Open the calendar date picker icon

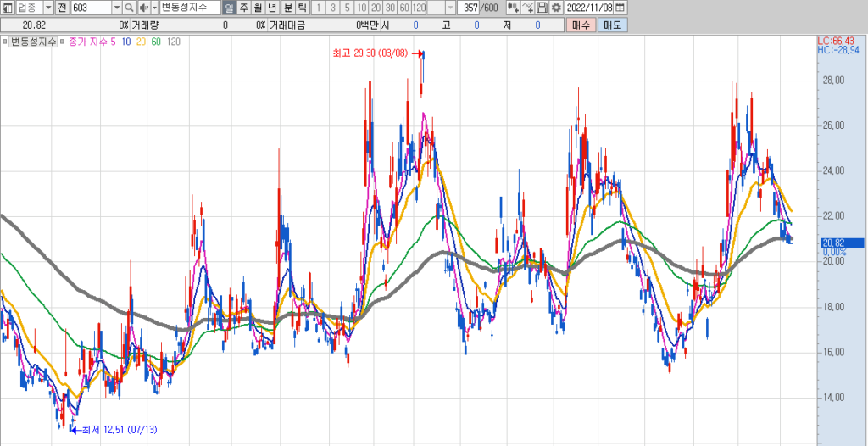tap(620, 8)
